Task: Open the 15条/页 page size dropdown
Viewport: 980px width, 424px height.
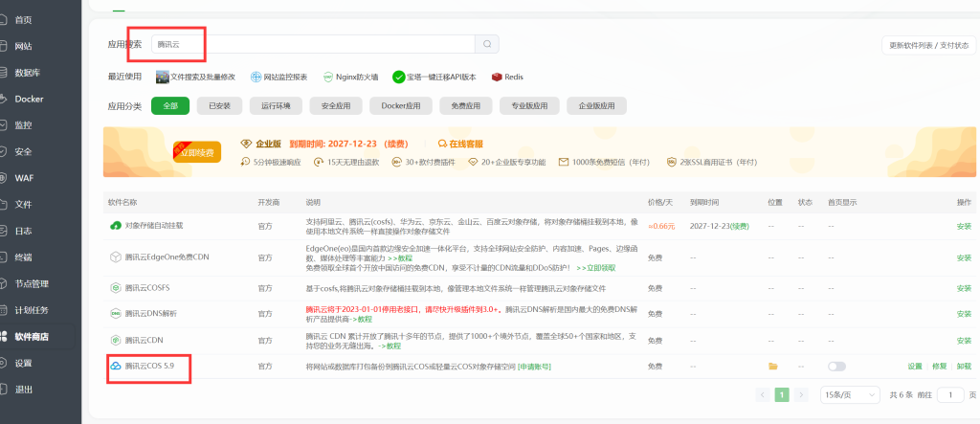Action: pos(850,394)
